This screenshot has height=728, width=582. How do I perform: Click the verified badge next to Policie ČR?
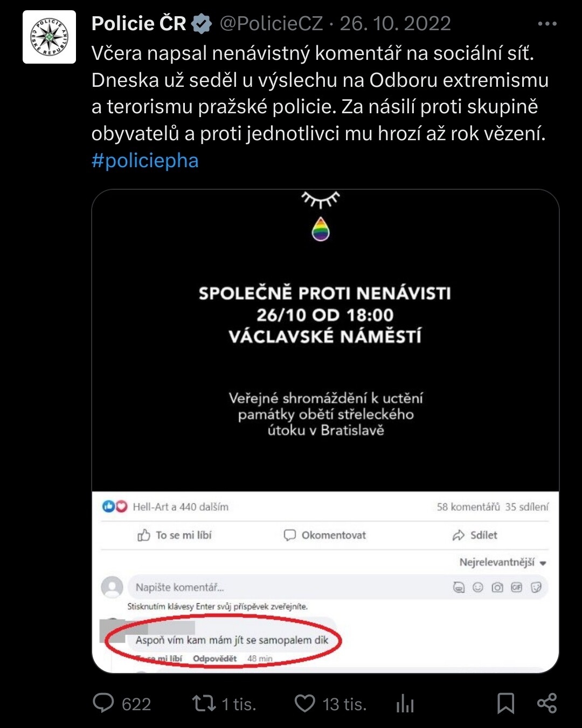202,24
